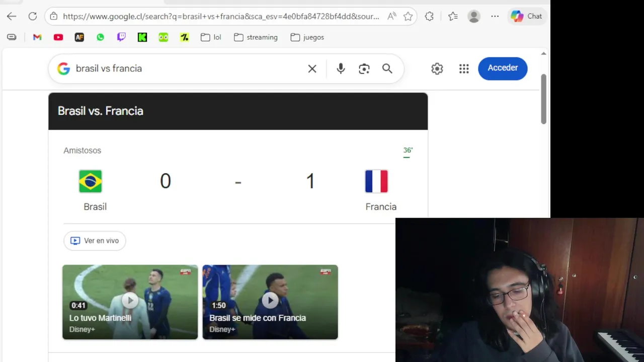Click the blue Acceder button
This screenshot has height=362, width=644.
tap(503, 68)
